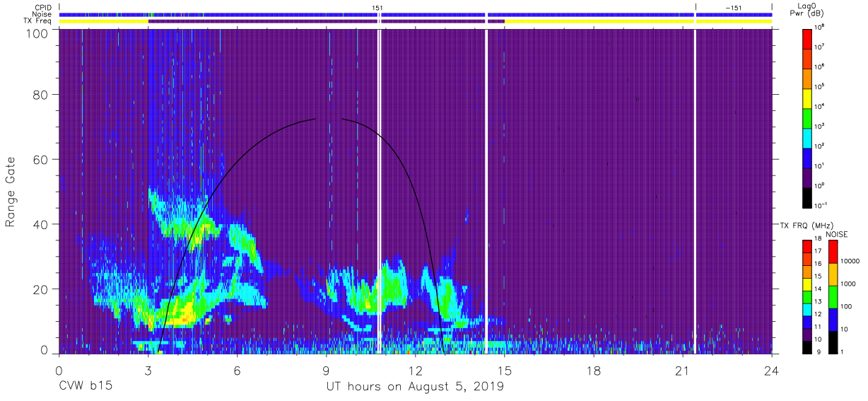Click 'UT hours on August 5, 2019' axis title
The width and height of the screenshot is (868, 401).
[x=415, y=387]
